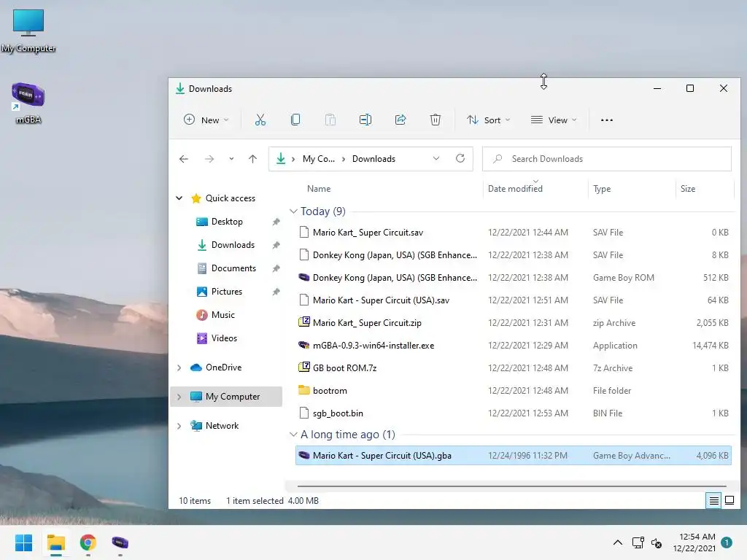Open muted volume tray icon
The image size is (747, 560).
657,542
